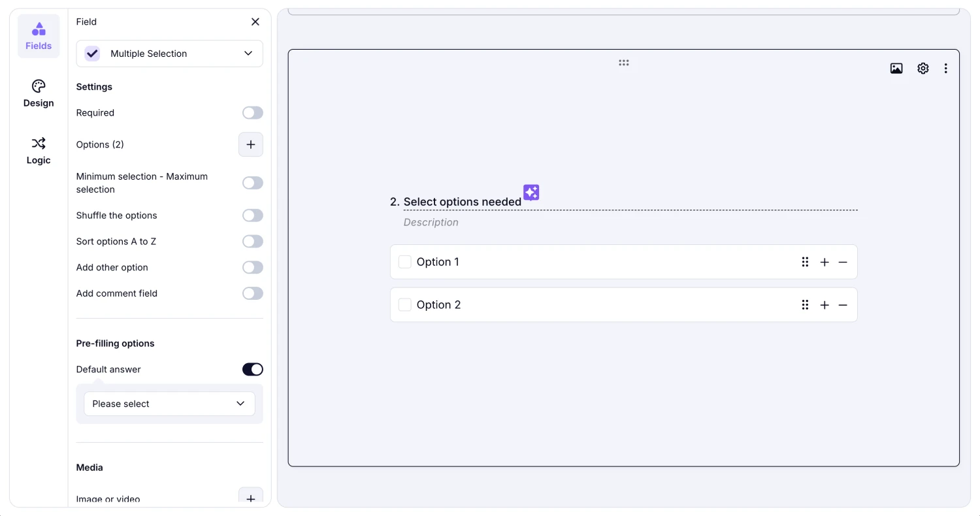
Task: Click the Description input field
Action: [x=431, y=223]
